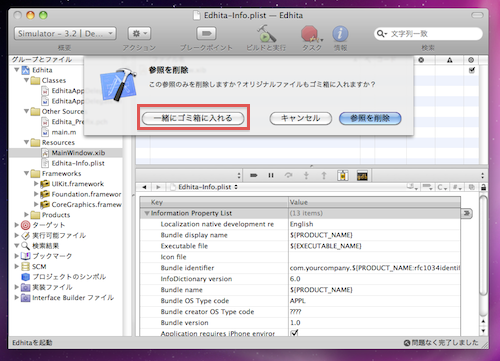Toggle Application requires iPhone environment checkbox
This screenshot has width=500, height=361.
pyautogui.click(x=294, y=333)
